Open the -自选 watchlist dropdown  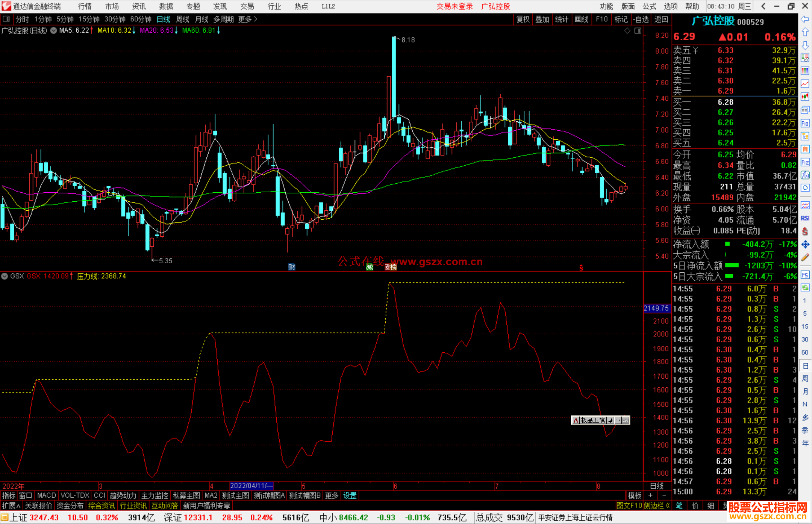(641, 19)
